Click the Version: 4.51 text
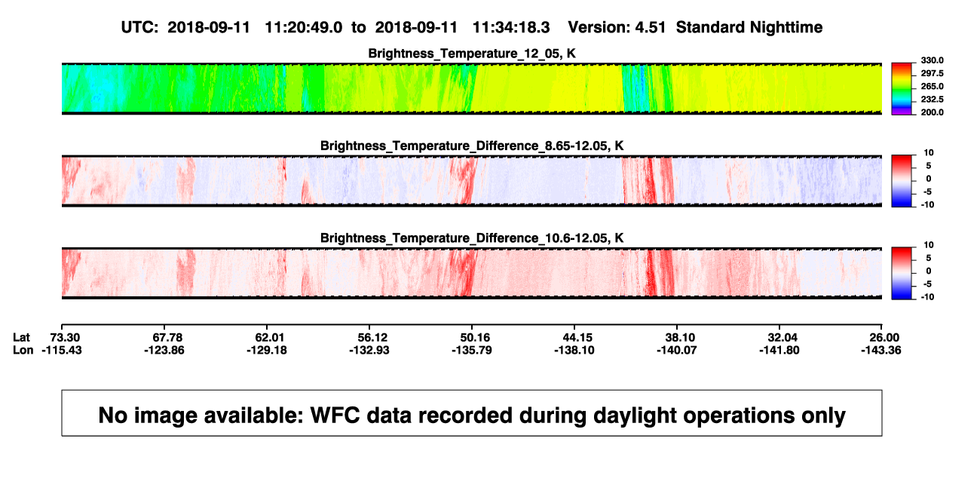The image size is (980, 503). pyautogui.click(x=617, y=27)
